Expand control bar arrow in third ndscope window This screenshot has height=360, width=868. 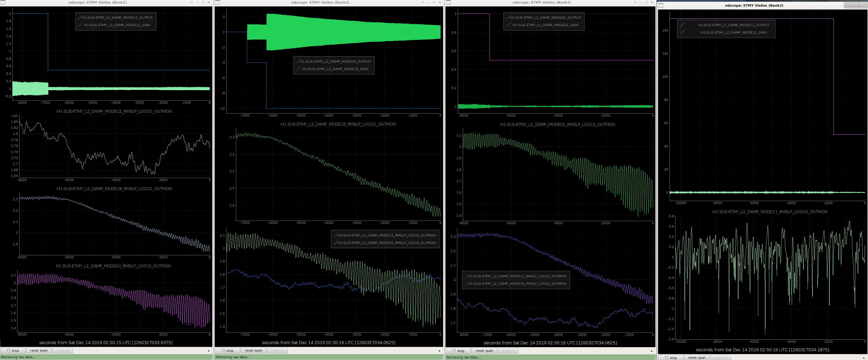coord(651,351)
